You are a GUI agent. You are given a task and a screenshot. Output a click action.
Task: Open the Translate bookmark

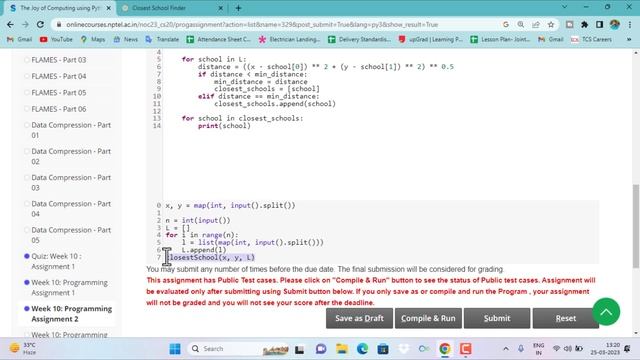pyautogui.click(x=162, y=39)
